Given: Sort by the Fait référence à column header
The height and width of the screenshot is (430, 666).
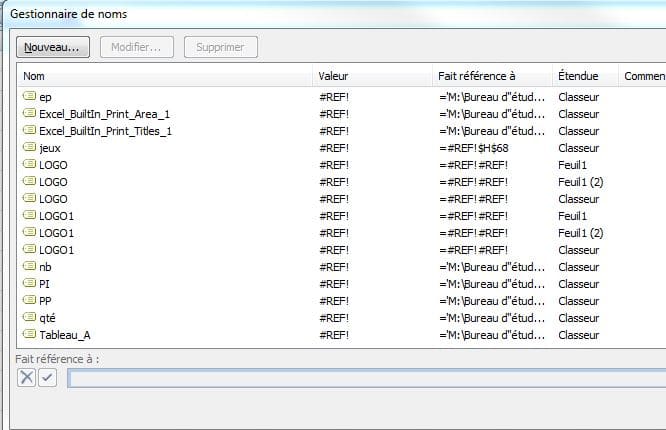Looking at the screenshot, I should point(492,76).
